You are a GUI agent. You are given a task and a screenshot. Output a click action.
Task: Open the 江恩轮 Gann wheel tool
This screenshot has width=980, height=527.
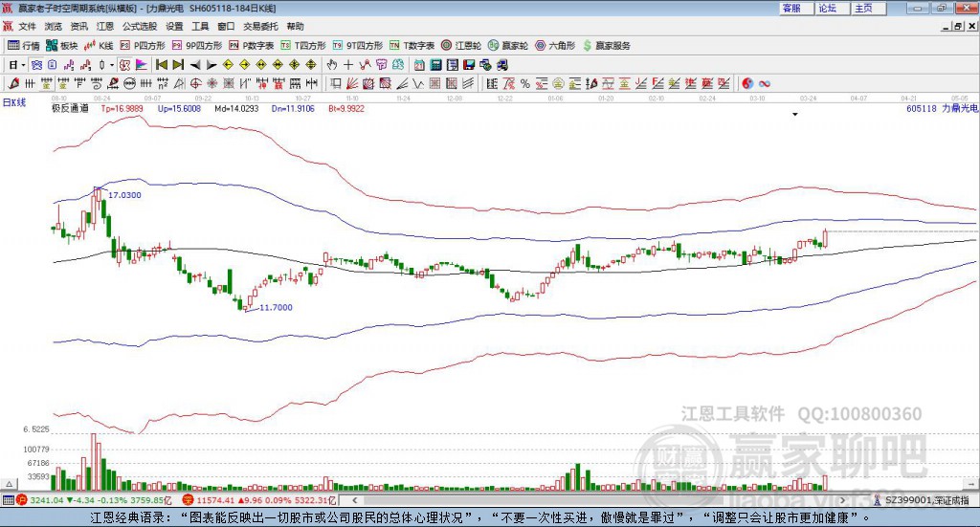click(x=461, y=46)
